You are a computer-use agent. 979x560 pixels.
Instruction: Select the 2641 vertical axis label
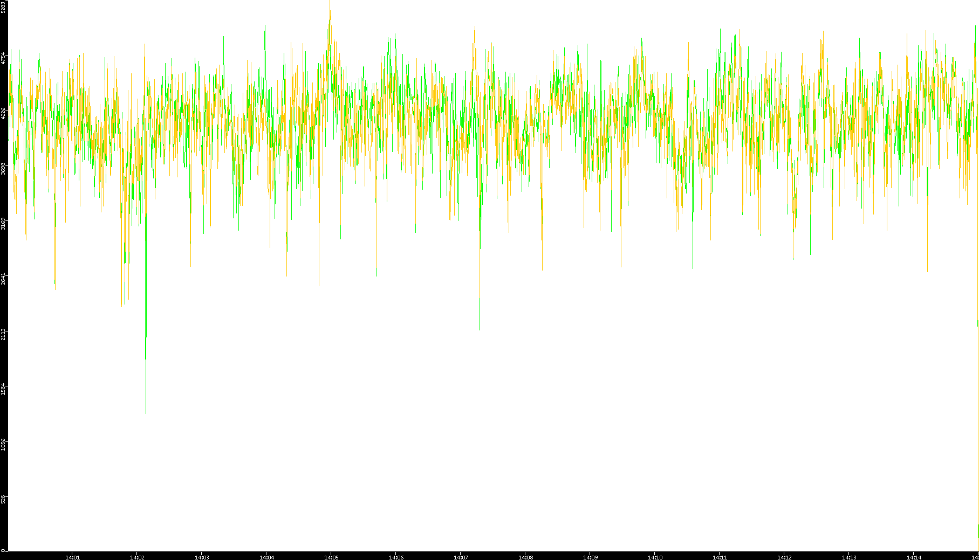point(3,279)
